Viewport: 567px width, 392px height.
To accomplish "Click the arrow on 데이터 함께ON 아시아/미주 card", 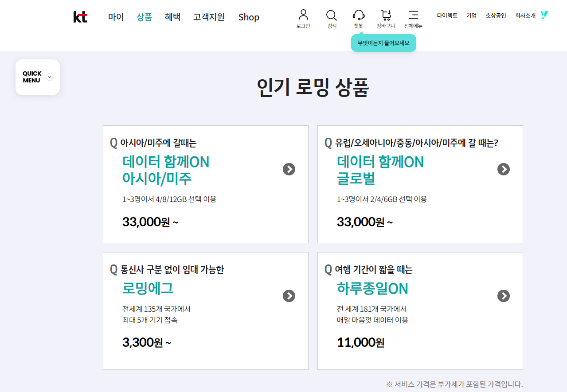I will click(x=289, y=169).
